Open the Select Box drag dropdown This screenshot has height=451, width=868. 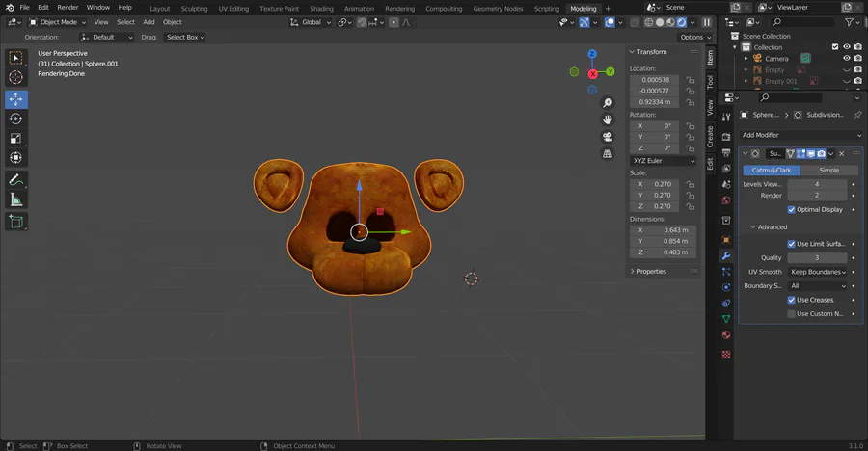click(185, 37)
